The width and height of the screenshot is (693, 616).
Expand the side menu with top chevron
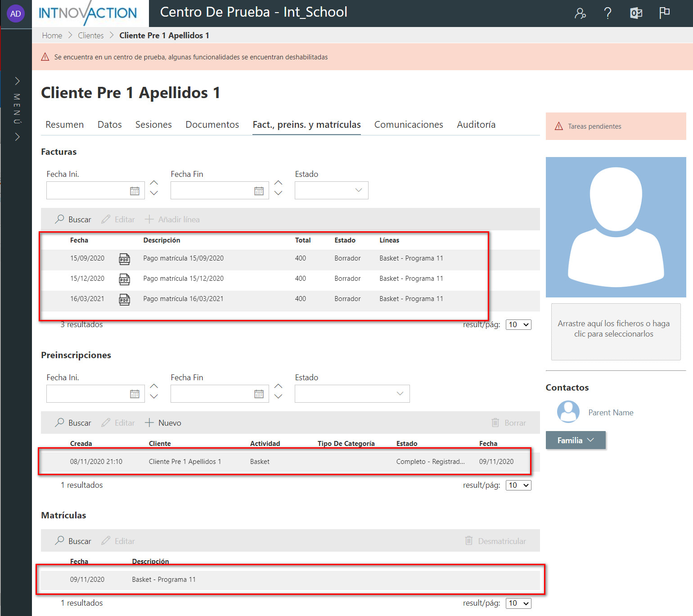17,81
